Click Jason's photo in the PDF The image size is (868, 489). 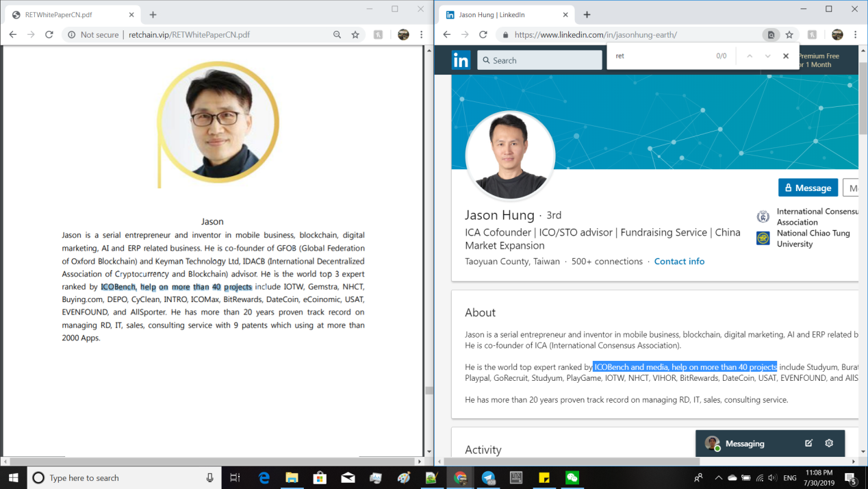coord(218,122)
